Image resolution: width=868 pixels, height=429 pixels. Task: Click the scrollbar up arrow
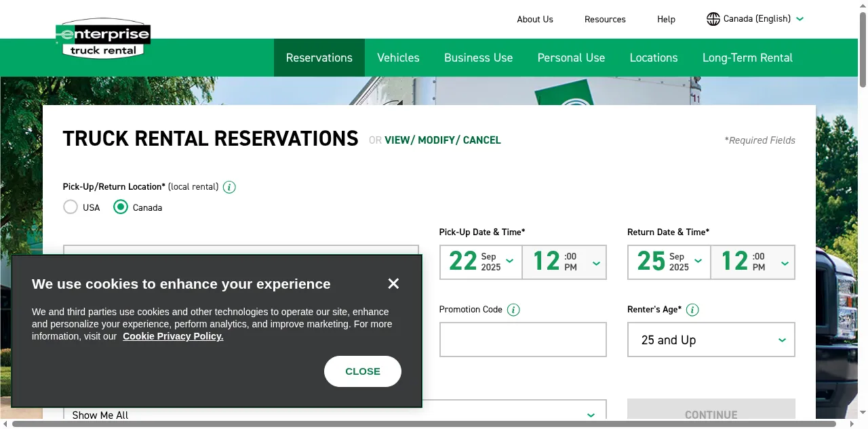(863, 5)
